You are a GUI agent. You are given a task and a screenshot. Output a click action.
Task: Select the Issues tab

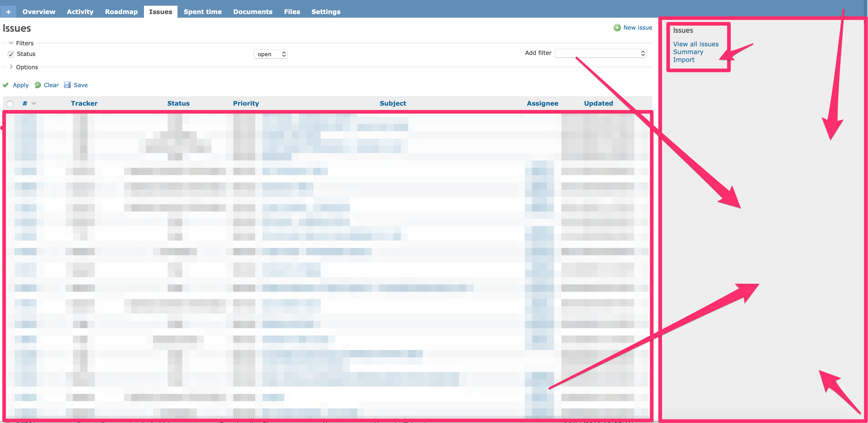click(160, 12)
